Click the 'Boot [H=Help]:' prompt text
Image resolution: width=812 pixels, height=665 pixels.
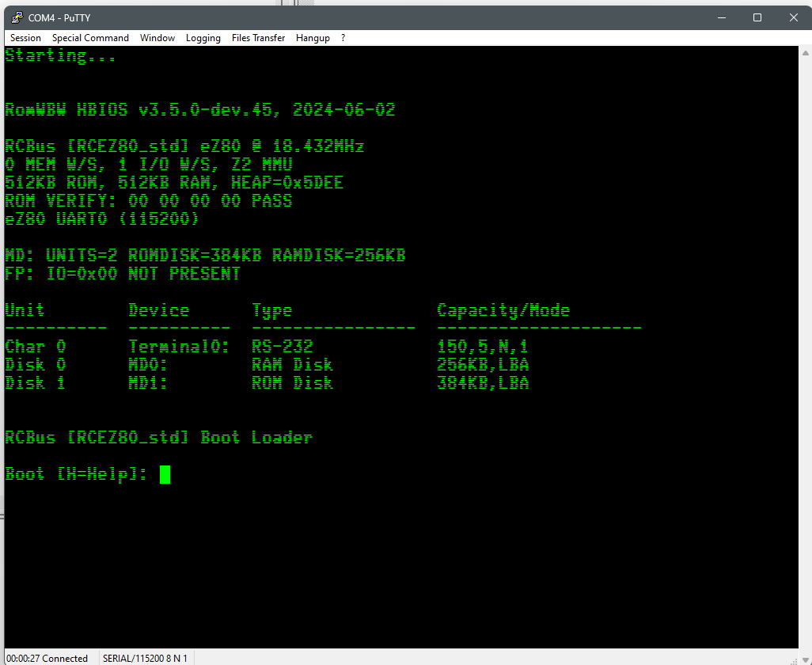click(x=77, y=474)
